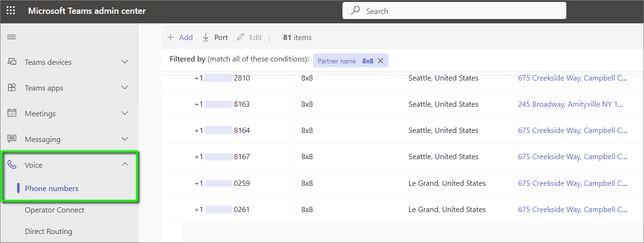This screenshot has width=644, height=243.
Task: Remove the 8x8 Partner name filter
Action: [x=380, y=61]
